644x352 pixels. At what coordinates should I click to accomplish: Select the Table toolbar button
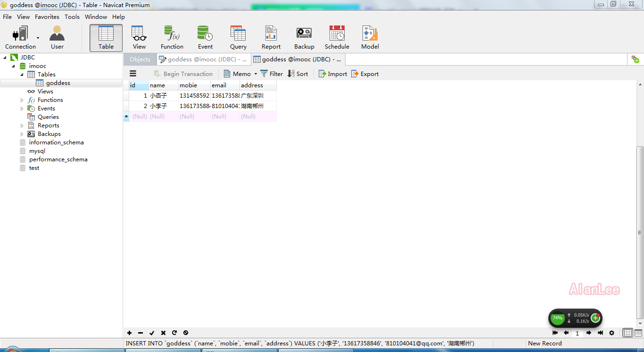click(x=106, y=38)
